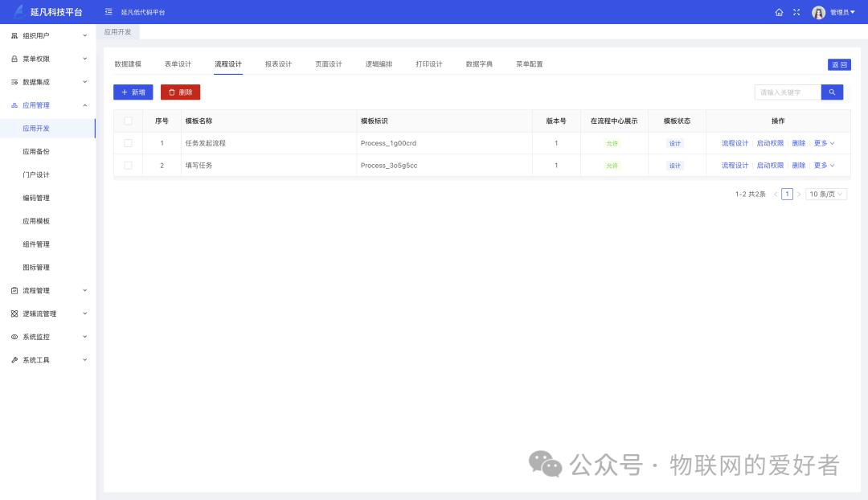Click the 数据集成 sidebar icon
868x500 pixels.
14,82
